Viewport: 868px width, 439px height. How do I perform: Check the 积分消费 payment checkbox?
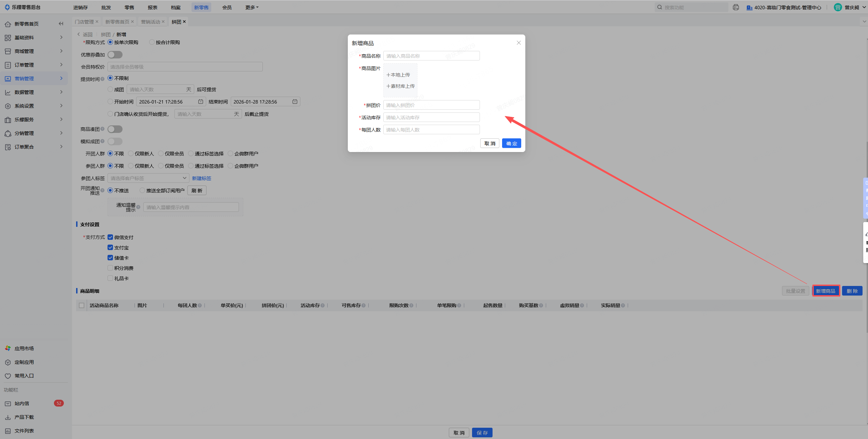[x=110, y=268]
